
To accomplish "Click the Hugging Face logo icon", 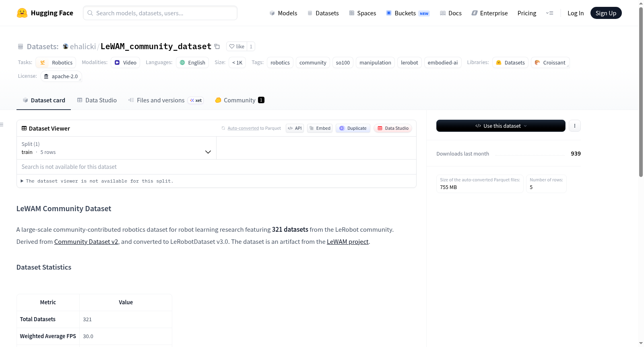I will tap(22, 13).
